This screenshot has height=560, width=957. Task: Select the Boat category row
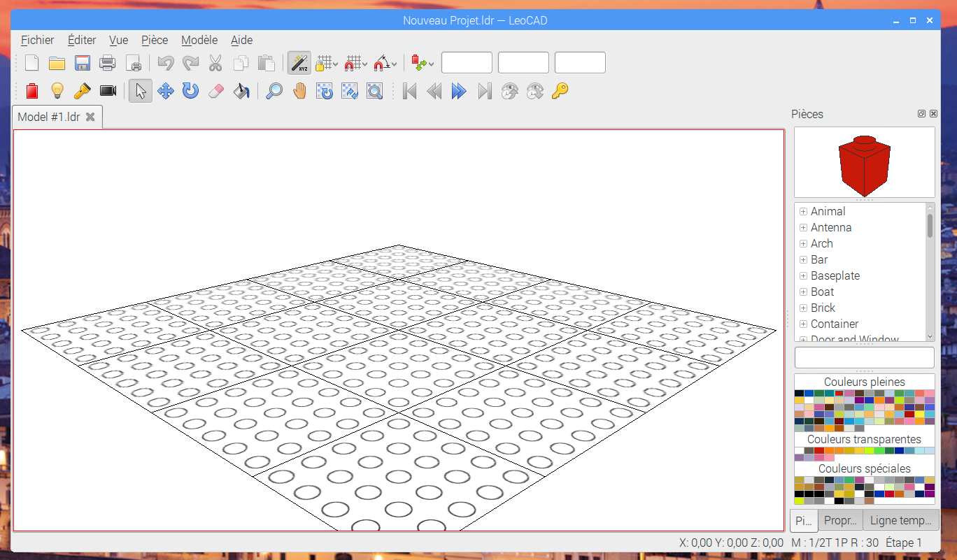tap(860, 292)
